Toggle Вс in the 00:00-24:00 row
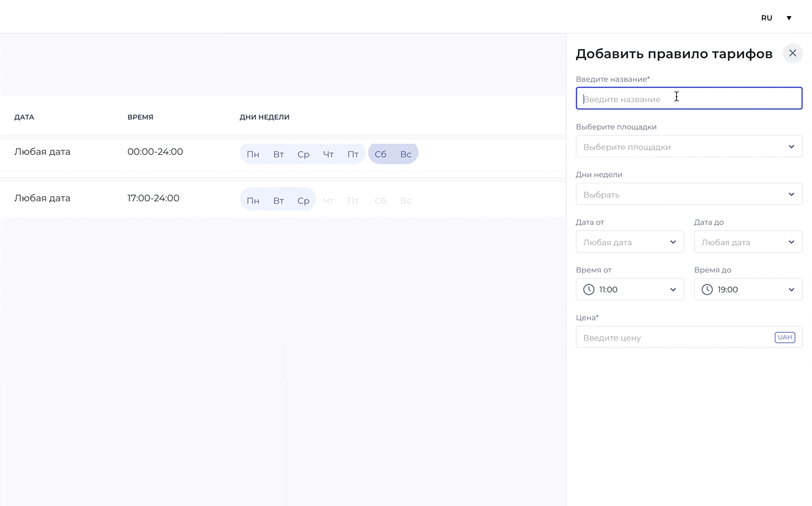This screenshot has width=812, height=506. [406, 154]
